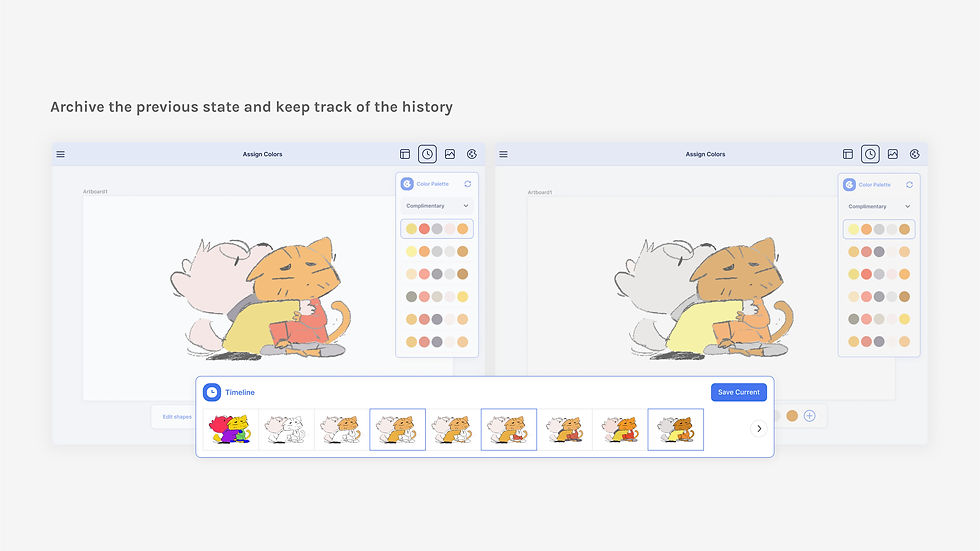The height and width of the screenshot is (551, 980).
Task: Open the color palette icon in left toolbar
Action: [x=472, y=154]
